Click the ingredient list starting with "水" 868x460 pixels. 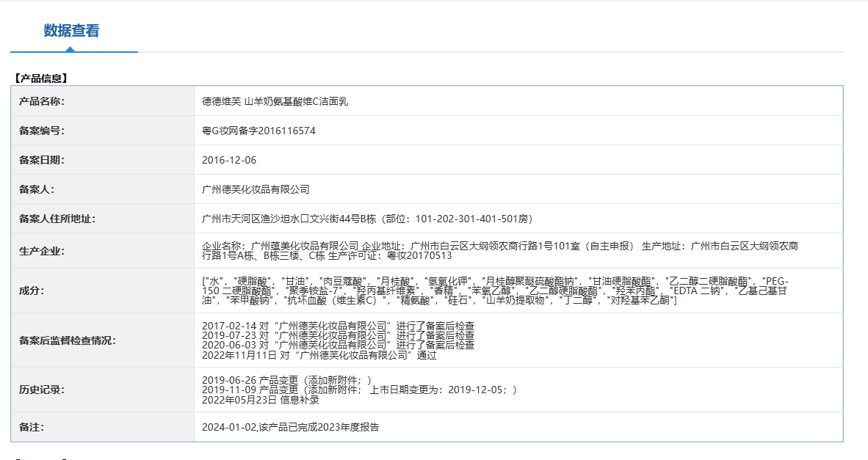[x=496, y=291]
